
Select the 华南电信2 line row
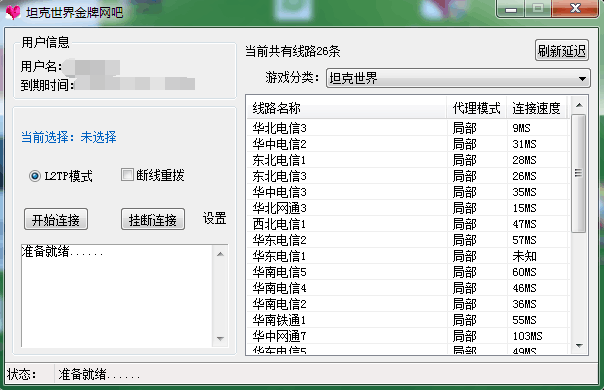coord(408,304)
